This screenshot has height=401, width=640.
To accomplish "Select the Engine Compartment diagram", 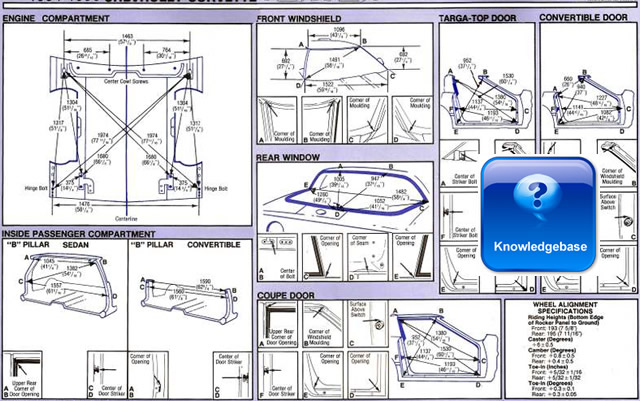I will tap(126, 118).
